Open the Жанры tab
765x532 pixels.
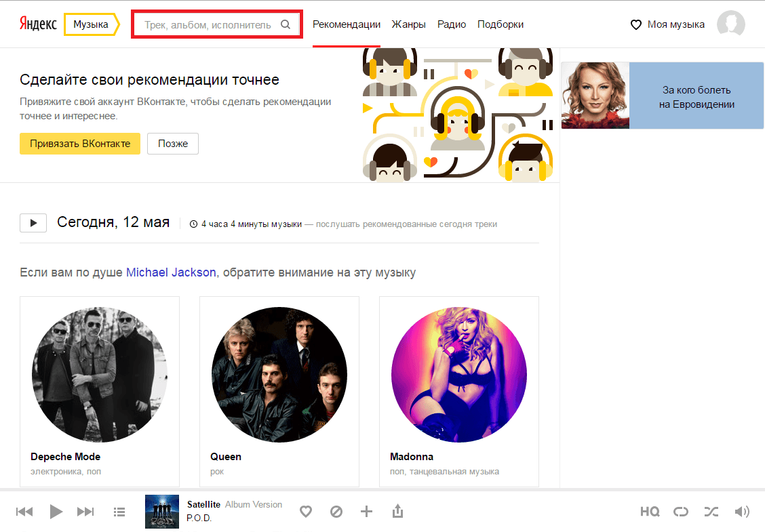(x=408, y=24)
